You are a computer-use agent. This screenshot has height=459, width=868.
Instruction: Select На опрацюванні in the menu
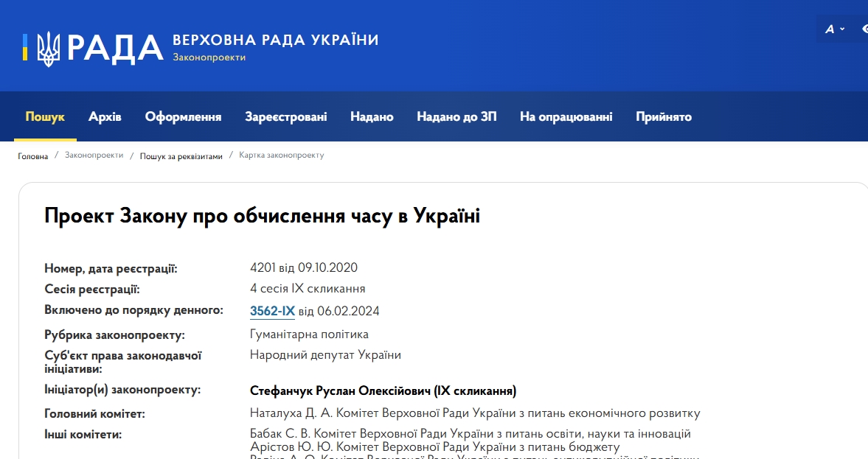click(x=566, y=116)
